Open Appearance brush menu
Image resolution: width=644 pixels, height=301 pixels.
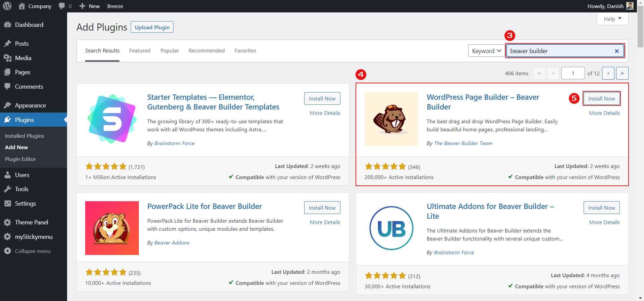(x=7, y=105)
